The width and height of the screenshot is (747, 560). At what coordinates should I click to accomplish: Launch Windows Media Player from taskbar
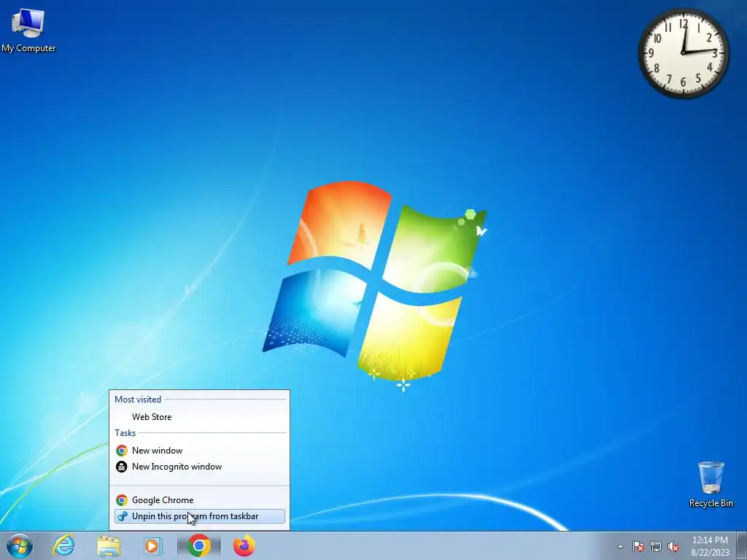click(x=153, y=545)
